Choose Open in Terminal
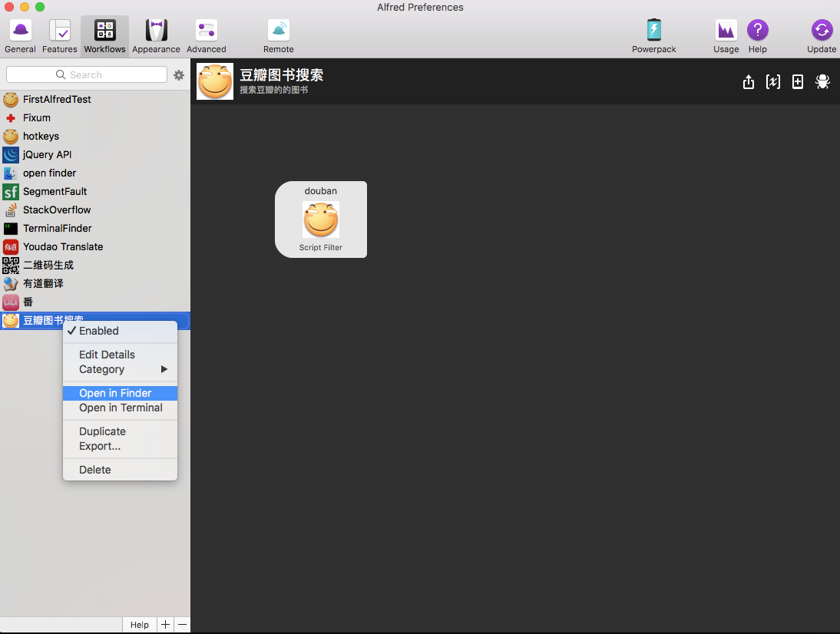Screen dimensions: 840x634 [120, 408]
